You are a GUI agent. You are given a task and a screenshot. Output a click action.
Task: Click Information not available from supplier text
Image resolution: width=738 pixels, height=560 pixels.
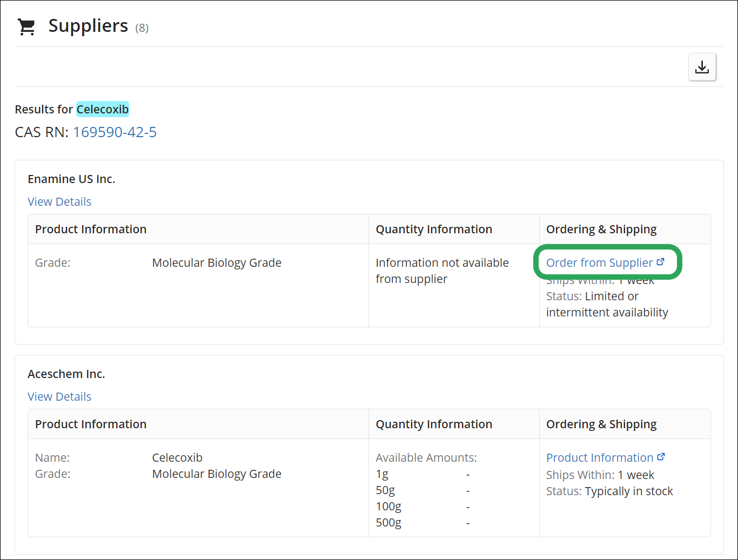click(x=442, y=271)
